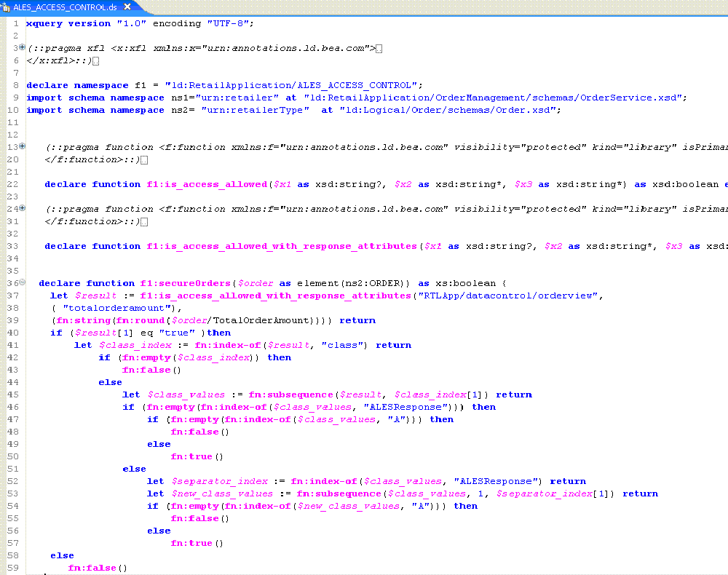Screen dimensions: 728x575
Task: Close the ALES_ACCESS_CONTROL.ds tab
Action: point(127,7)
